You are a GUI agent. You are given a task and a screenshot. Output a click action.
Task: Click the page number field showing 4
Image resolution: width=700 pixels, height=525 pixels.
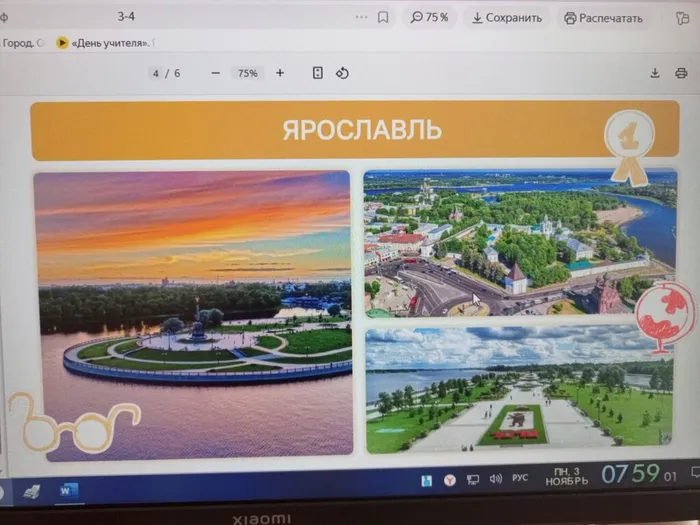156,73
